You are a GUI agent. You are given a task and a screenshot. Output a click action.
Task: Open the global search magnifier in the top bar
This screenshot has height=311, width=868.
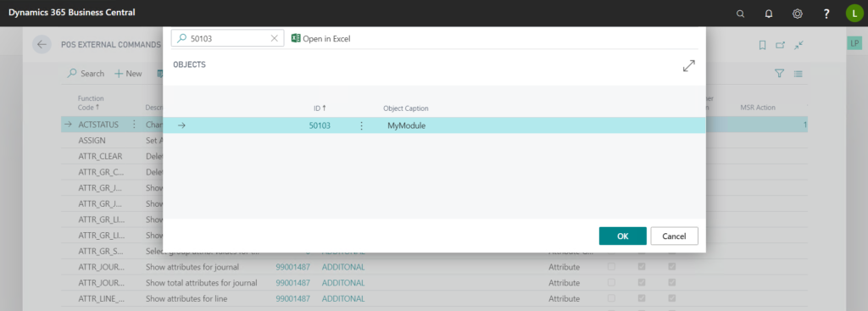pyautogui.click(x=740, y=14)
